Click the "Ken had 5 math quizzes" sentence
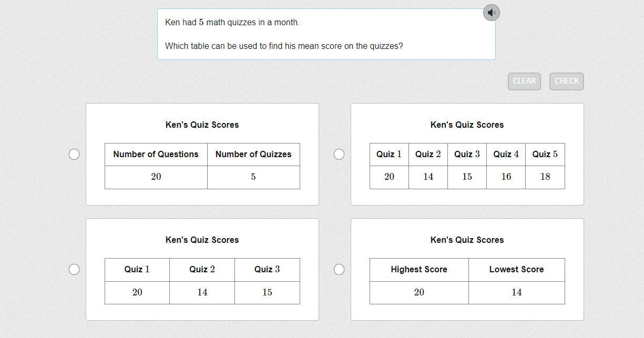The width and height of the screenshot is (644, 338). pyautogui.click(x=232, y=23)
